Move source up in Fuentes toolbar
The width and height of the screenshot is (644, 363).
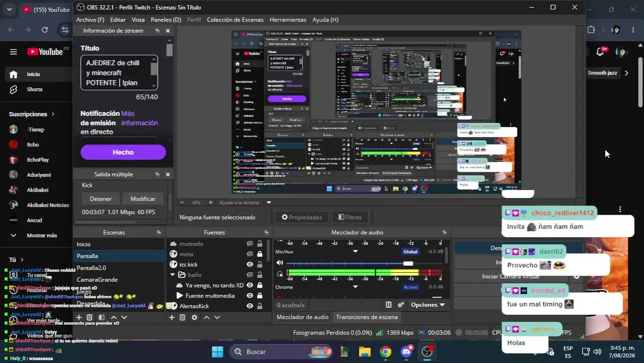click(x=207, y=317)
